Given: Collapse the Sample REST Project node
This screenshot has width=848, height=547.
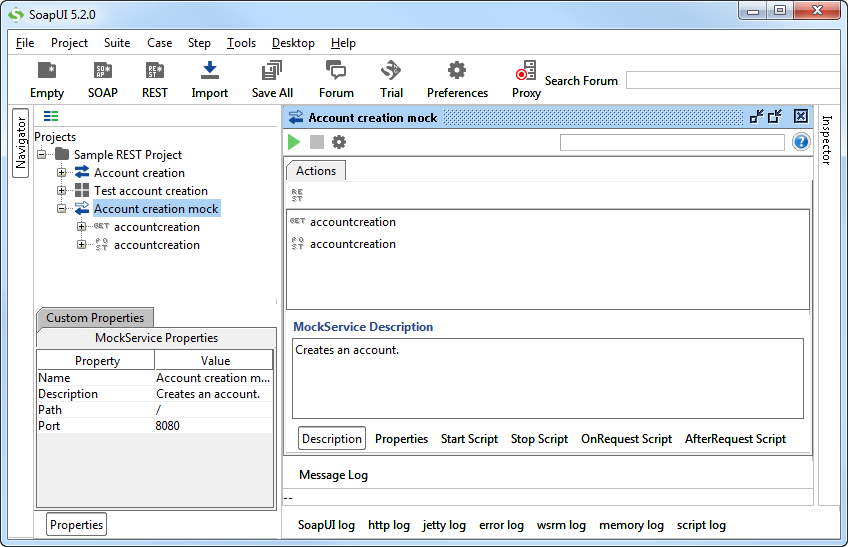Looking at the screenshot, I should [x=42, y=155].
